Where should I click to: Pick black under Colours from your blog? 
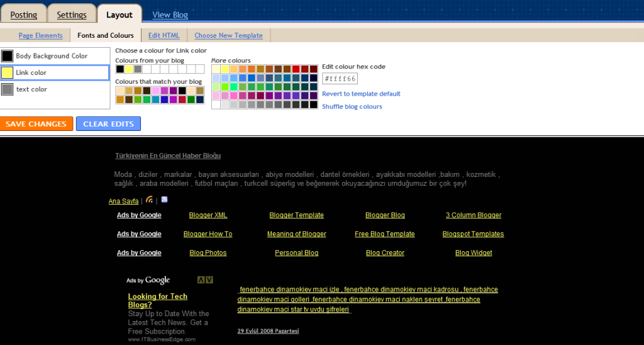point(120,69)
